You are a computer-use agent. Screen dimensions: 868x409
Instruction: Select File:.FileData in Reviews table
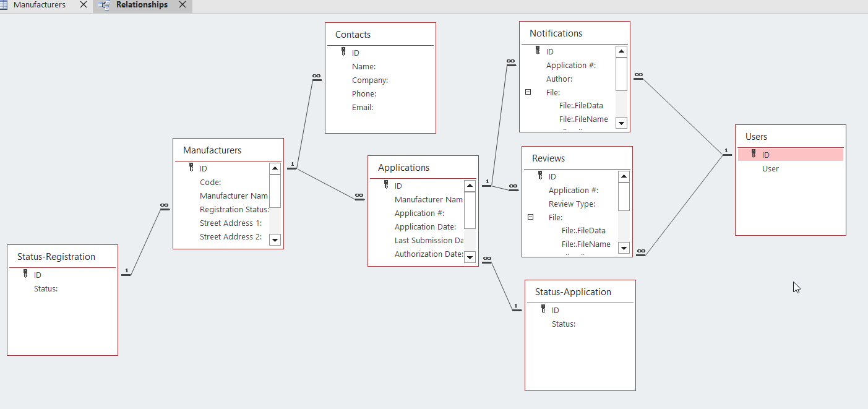coord(583,231)
